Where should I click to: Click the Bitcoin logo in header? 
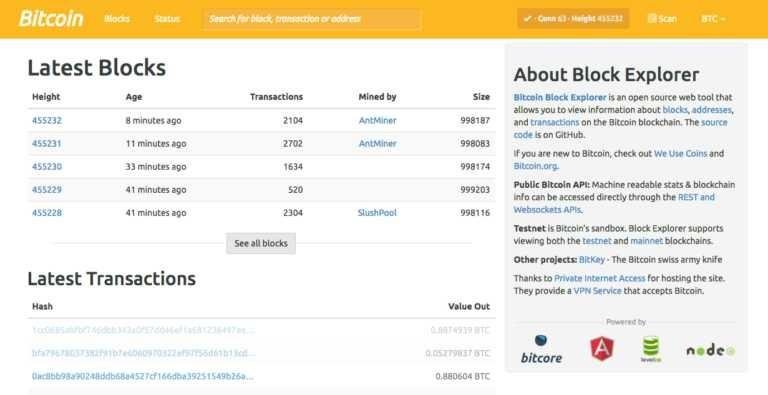click(51, 19)
